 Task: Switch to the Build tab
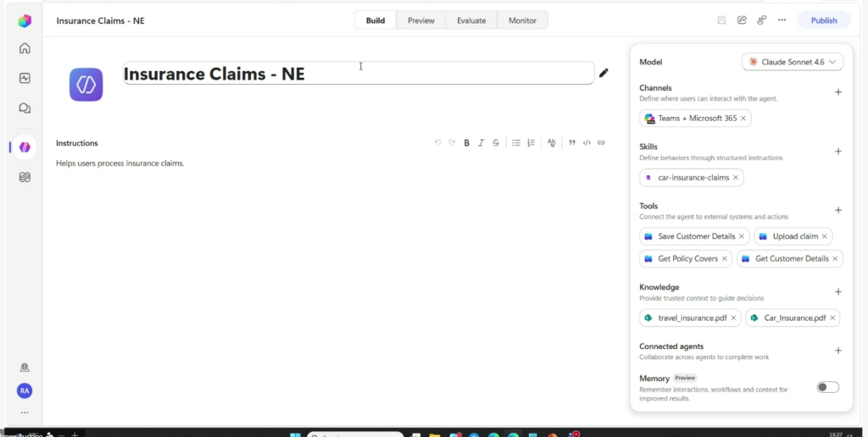coord(376,20)
